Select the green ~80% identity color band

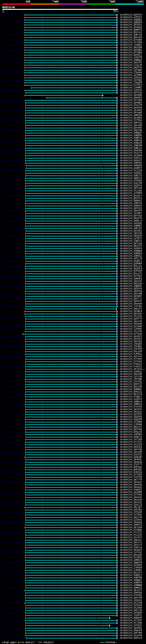[x=101, y=4]
